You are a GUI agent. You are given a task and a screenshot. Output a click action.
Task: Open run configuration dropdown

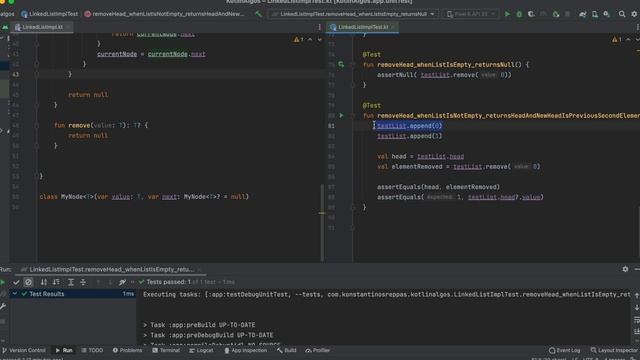(353, 14)
